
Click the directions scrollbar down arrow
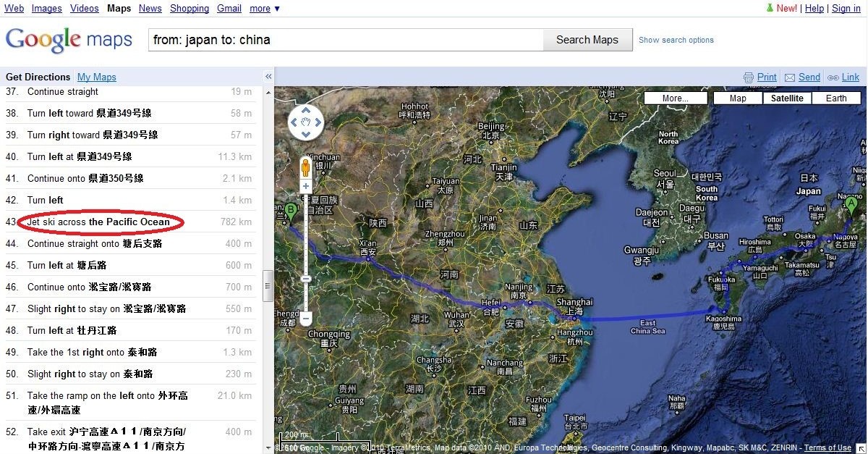[x=268, y=448]
